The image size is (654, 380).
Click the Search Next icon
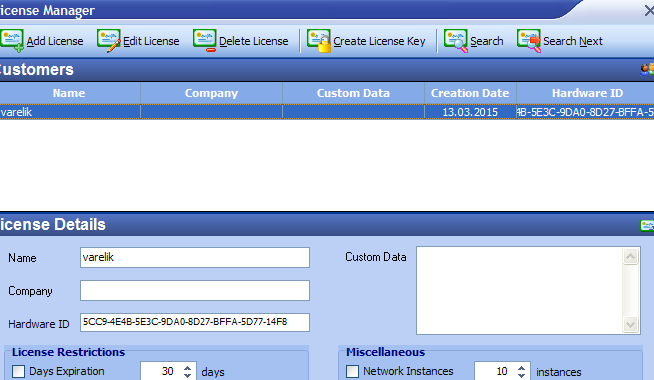click(529, 40)
